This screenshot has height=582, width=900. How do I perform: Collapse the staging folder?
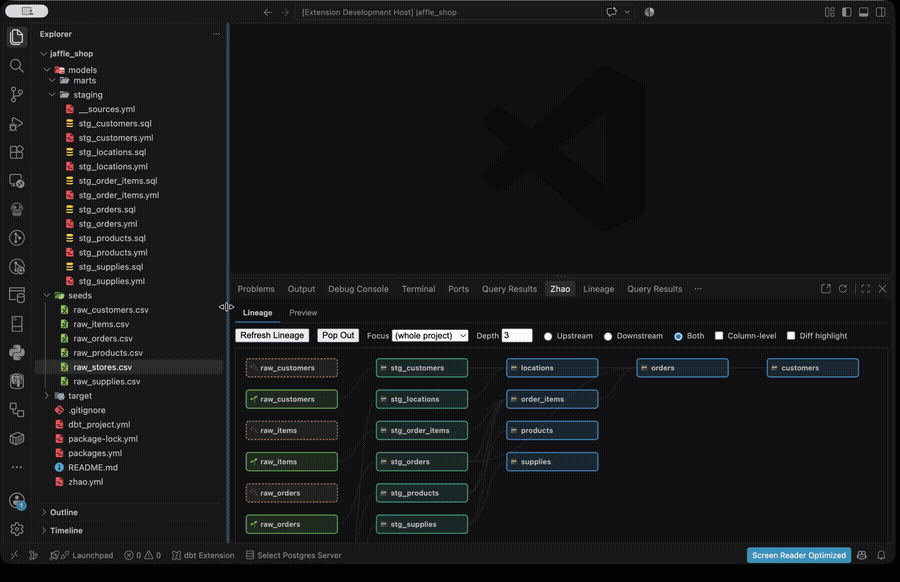(x=52, y=95)
